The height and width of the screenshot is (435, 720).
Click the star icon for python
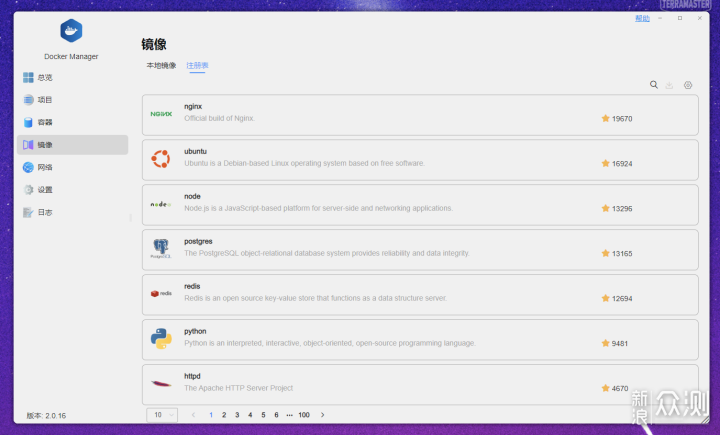606,343
